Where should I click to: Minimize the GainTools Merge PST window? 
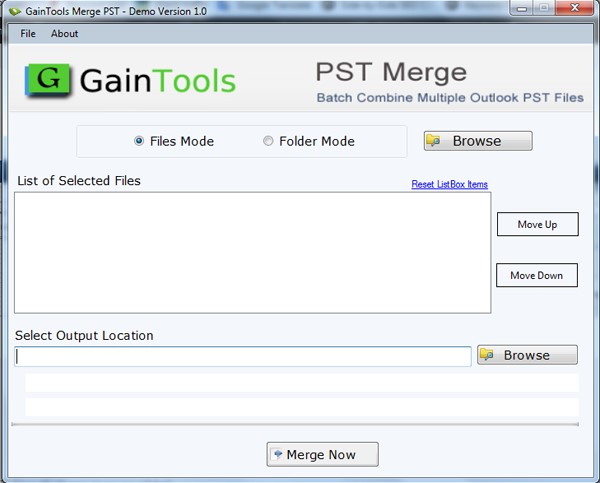click(522, 8)
